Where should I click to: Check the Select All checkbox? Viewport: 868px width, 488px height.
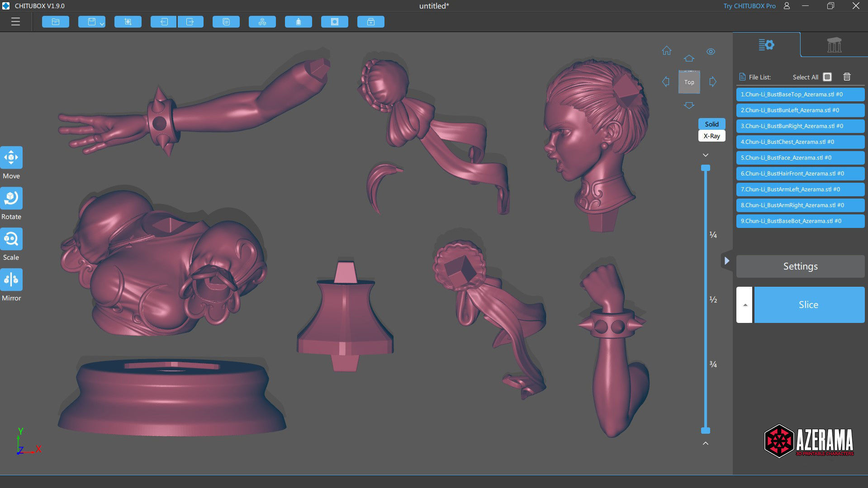(x=827, y=77)
